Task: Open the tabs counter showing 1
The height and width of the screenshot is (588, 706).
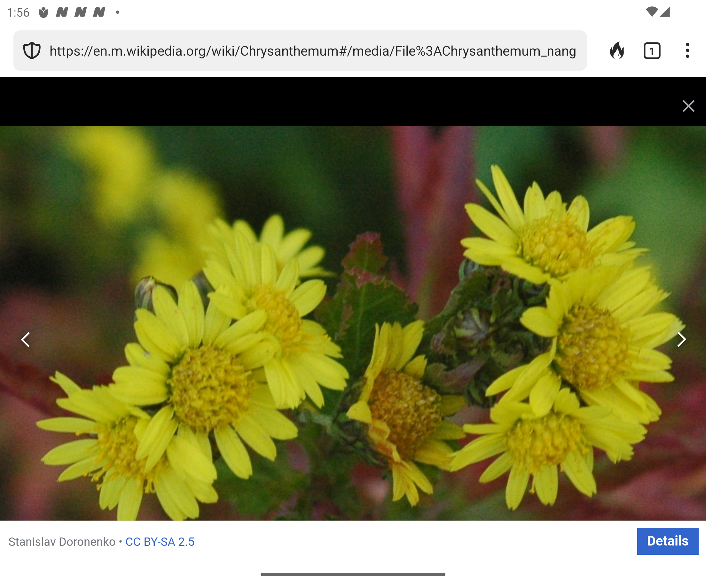Action: (652, 51)
